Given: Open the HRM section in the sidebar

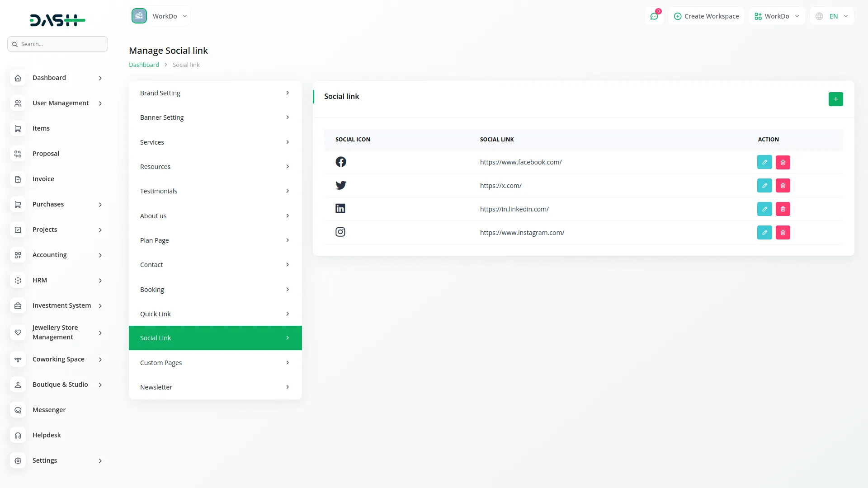Looking at the screenshot, I should coord(40,280).
